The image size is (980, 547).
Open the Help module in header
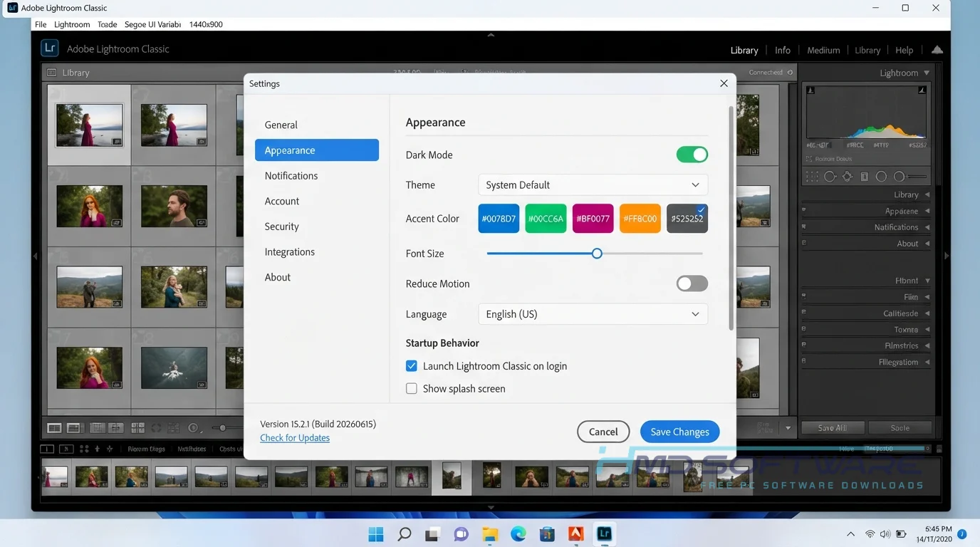coord(905,50)
